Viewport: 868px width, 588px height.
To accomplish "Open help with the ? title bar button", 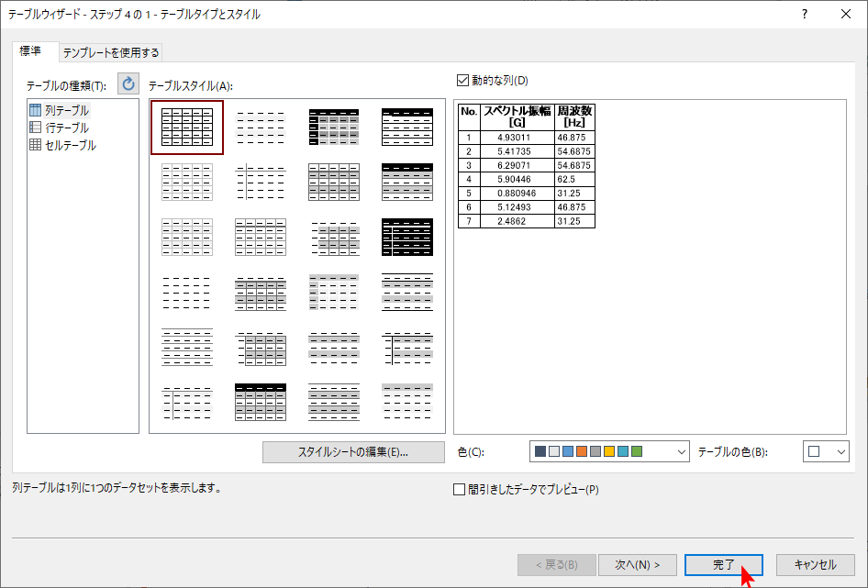I will (805, 15).
